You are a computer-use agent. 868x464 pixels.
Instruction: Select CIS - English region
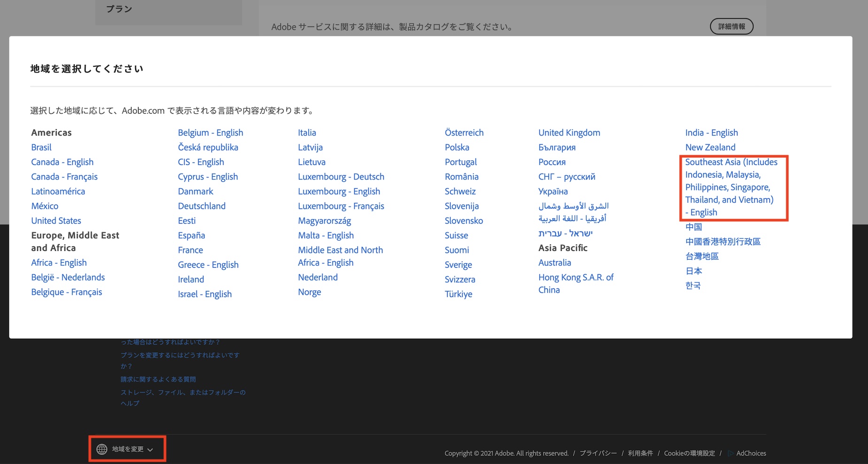pyautogui.click(x=201, y=162)
